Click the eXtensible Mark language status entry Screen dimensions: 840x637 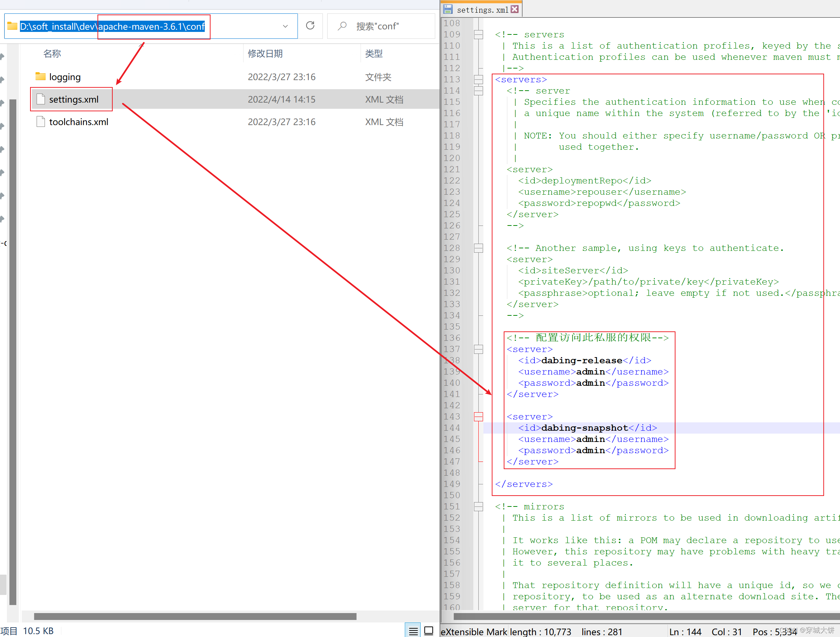pos(474,631)
